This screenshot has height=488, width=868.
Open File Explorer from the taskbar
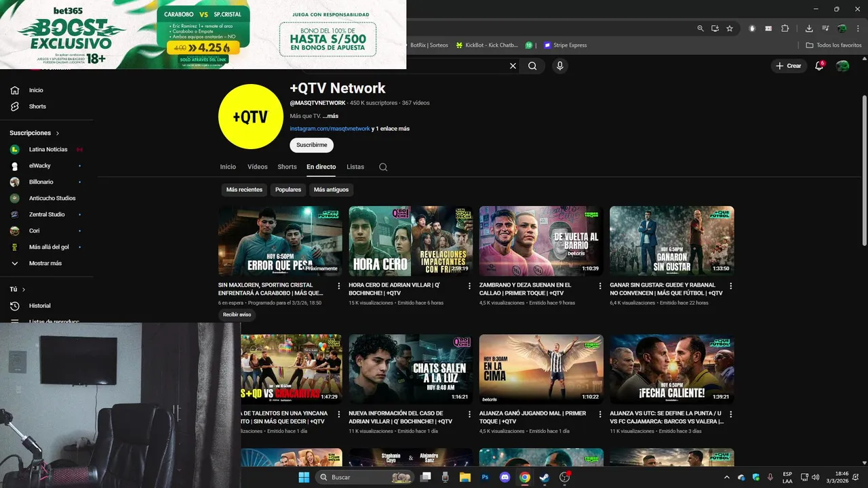click(465, 477)
